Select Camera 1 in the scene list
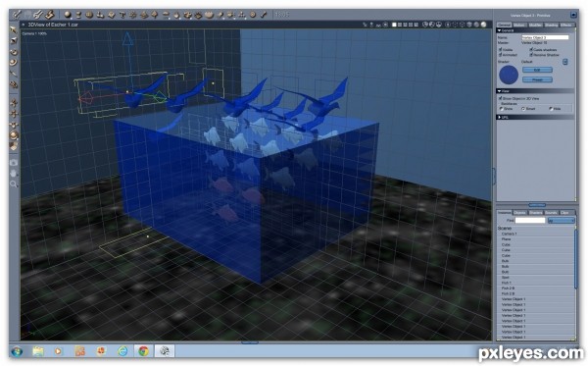The height and width of the screenshot is (366, 588). coord(510,234)
